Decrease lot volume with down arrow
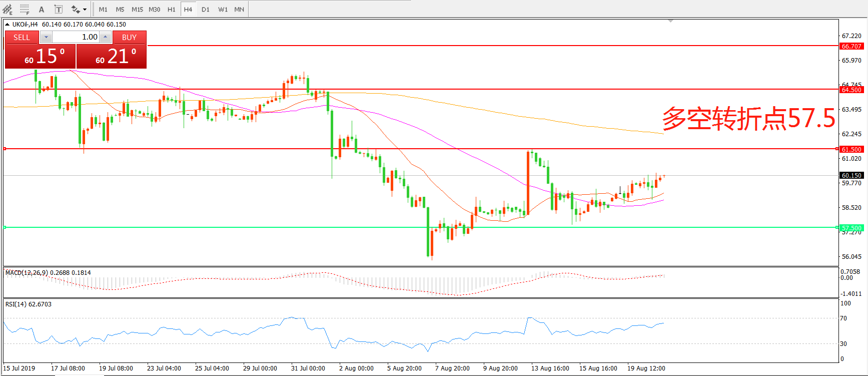Screen dimensions: 868x376 click(46, 37)
